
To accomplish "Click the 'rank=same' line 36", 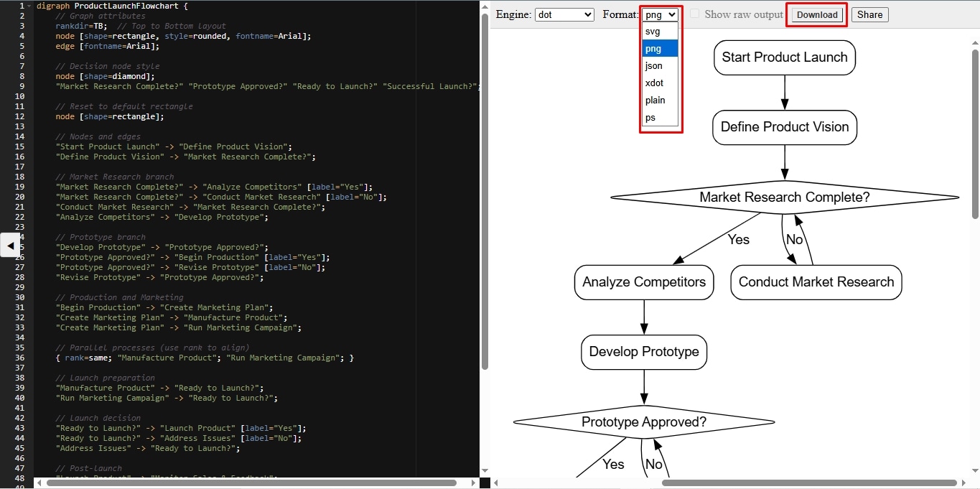I will [205, 358].
